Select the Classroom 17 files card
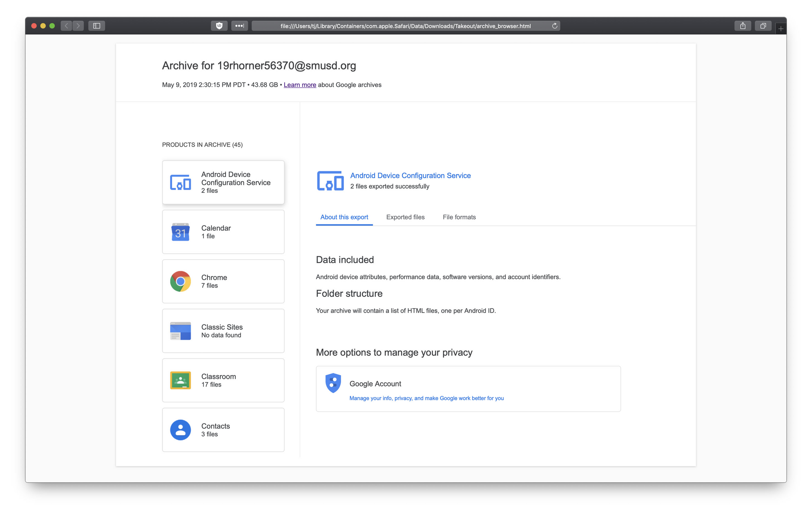The height and width of the screenshot is (516, 812). coord(223,380)
